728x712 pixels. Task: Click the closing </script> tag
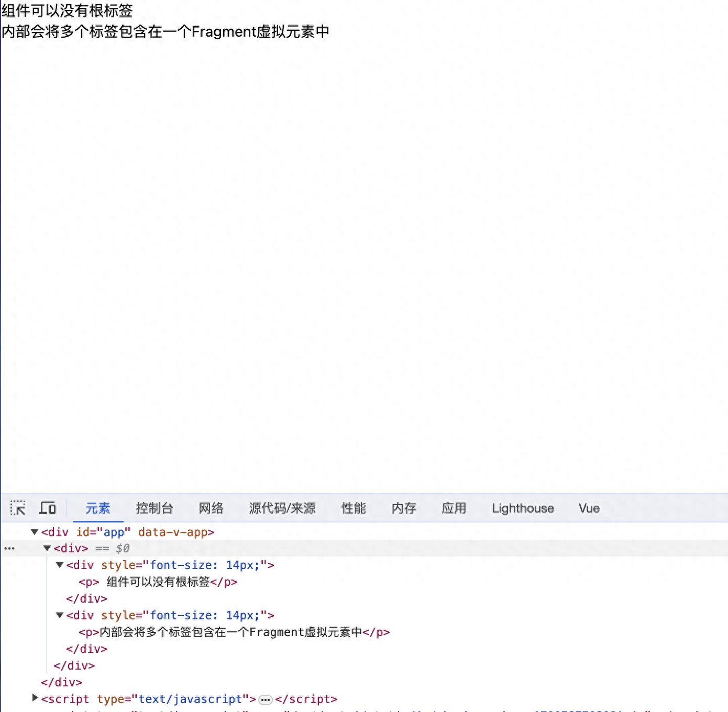(x=306, y=699)
